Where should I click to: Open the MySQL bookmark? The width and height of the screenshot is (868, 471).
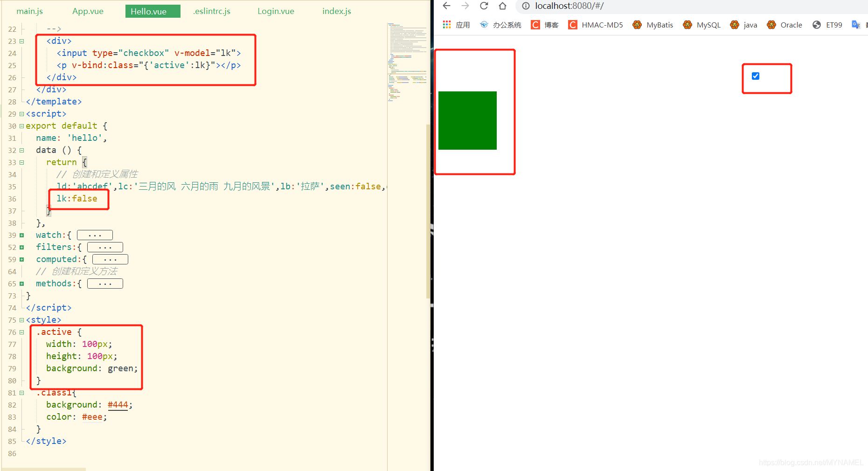(x=702, y=25)
